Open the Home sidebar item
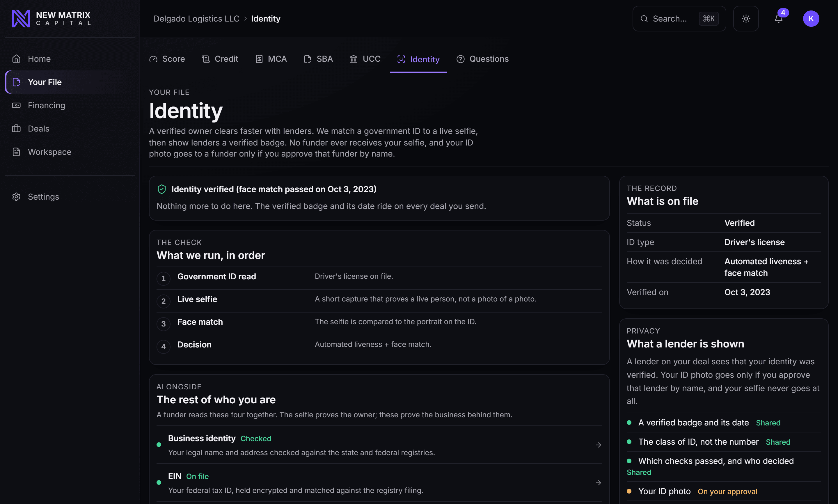Viewport: 838px width, 504px height. (70, 59)
